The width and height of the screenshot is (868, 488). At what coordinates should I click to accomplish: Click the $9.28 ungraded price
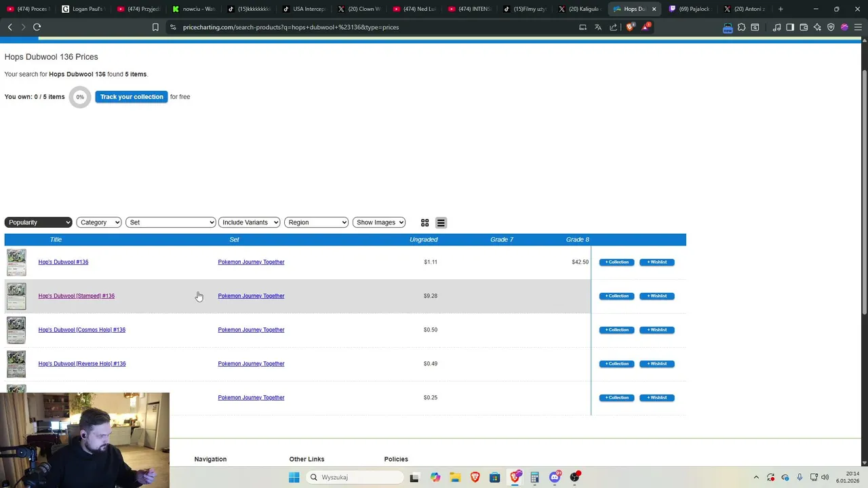click(x=430, y=296)
